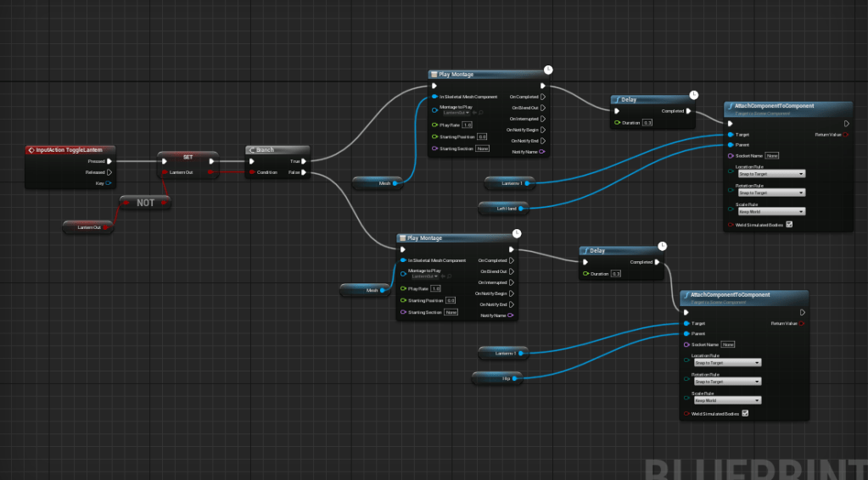Click the Play Rate field on lower Play Montage
The image size is (868, 480).
pos(435,288)
